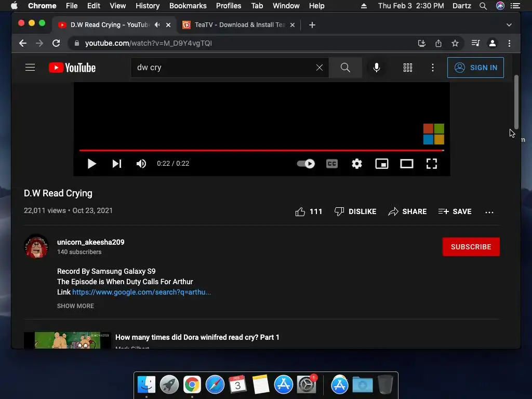Open the Google search link in description

[x=141, y=292]
